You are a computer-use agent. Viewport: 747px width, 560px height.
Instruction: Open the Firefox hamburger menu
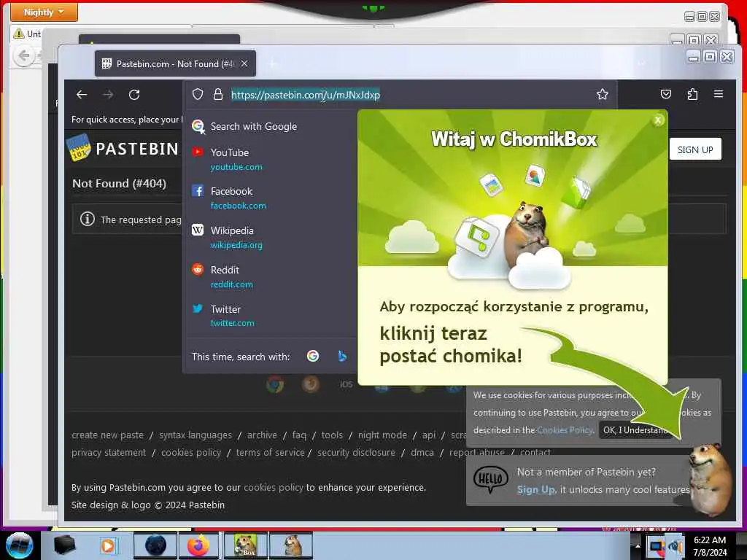coord(719,94)
